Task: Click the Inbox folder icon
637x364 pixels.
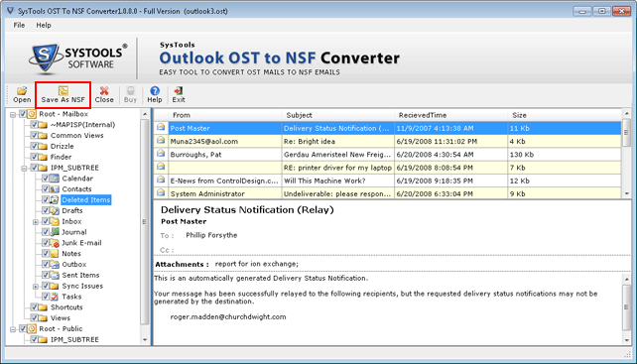Action: [x=55, y=221]
